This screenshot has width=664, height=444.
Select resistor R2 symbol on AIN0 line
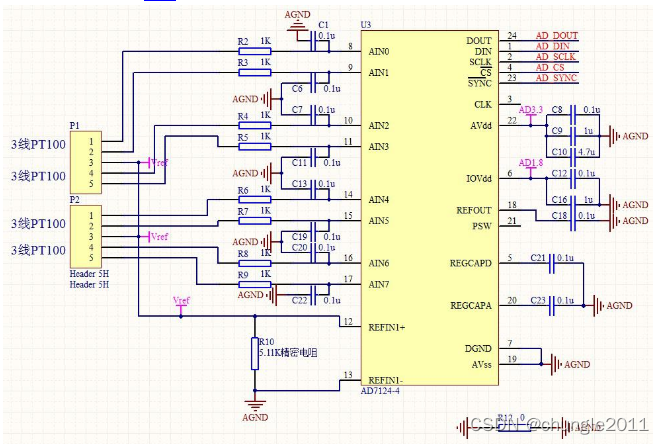255,51
